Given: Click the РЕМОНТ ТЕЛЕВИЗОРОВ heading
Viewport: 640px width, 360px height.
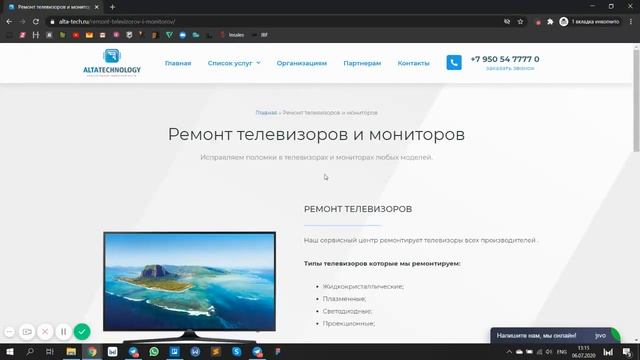Looking at the screenshot, I should [x=358, y=209].
